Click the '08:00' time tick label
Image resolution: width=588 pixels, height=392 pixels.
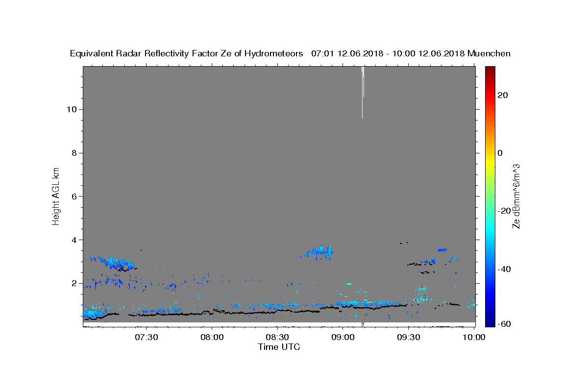coord(212,337)
